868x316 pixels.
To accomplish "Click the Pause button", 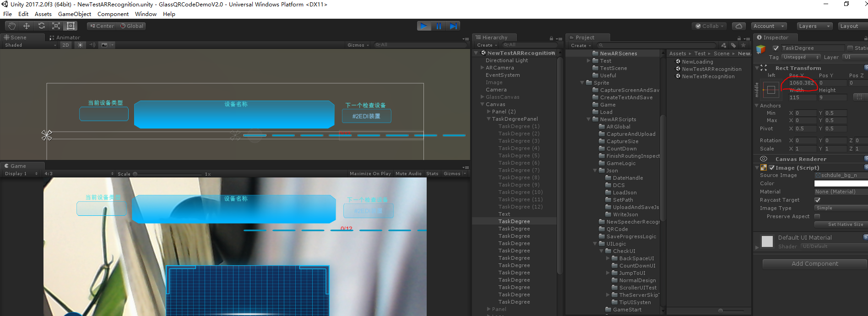I will (439, 26).
